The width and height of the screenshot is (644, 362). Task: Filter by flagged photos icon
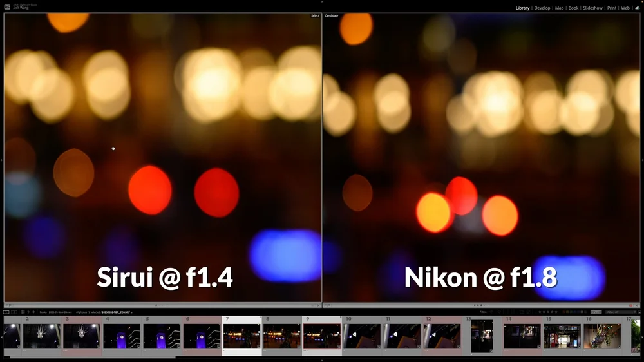[491, 312]
